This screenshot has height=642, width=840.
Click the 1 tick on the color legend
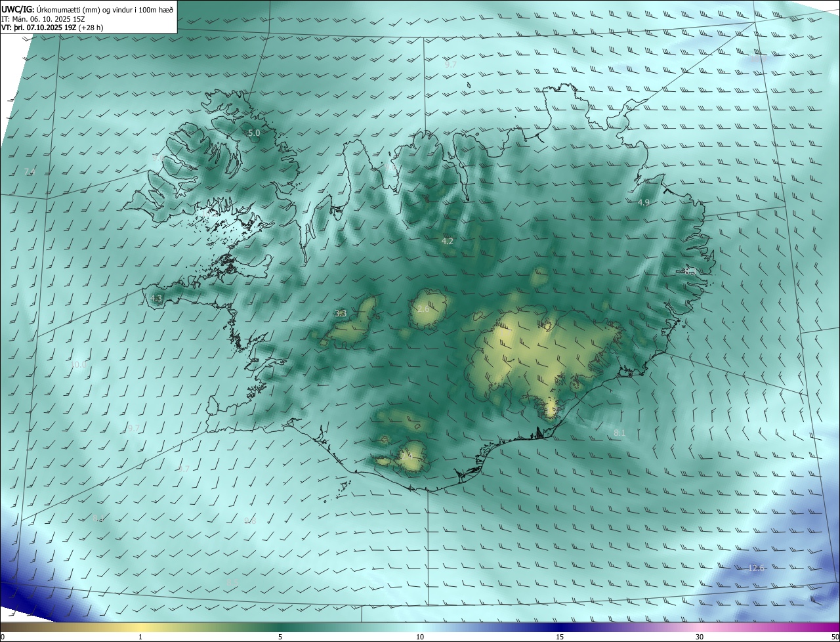(140, 637)
